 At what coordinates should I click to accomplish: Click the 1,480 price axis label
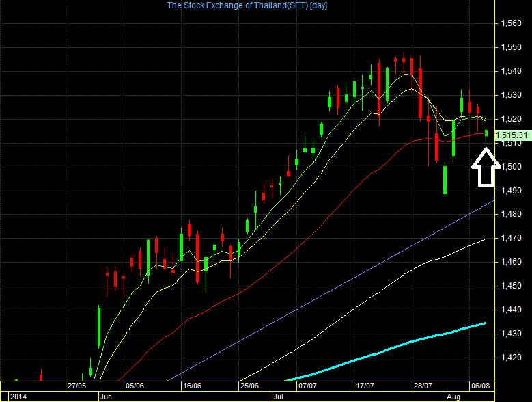coord(512,214)
